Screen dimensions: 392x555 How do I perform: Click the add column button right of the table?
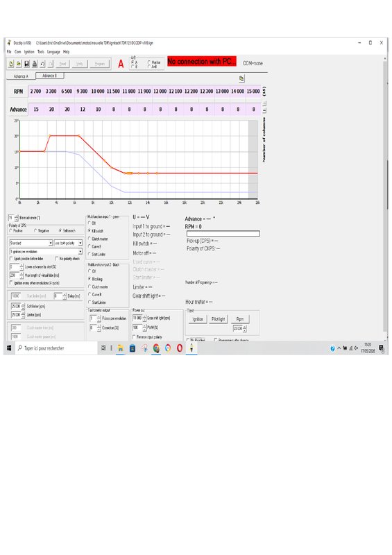pyautogui.click(x=264, y=103)
